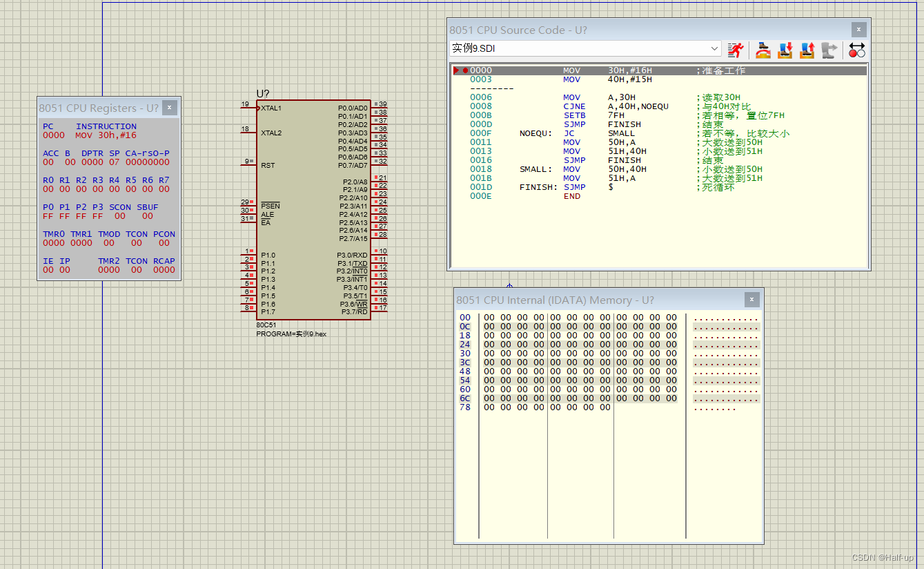Click memory row address 24 in IDATA window
This screenshot has width=924, height=569.
click(x=465, y=345)
